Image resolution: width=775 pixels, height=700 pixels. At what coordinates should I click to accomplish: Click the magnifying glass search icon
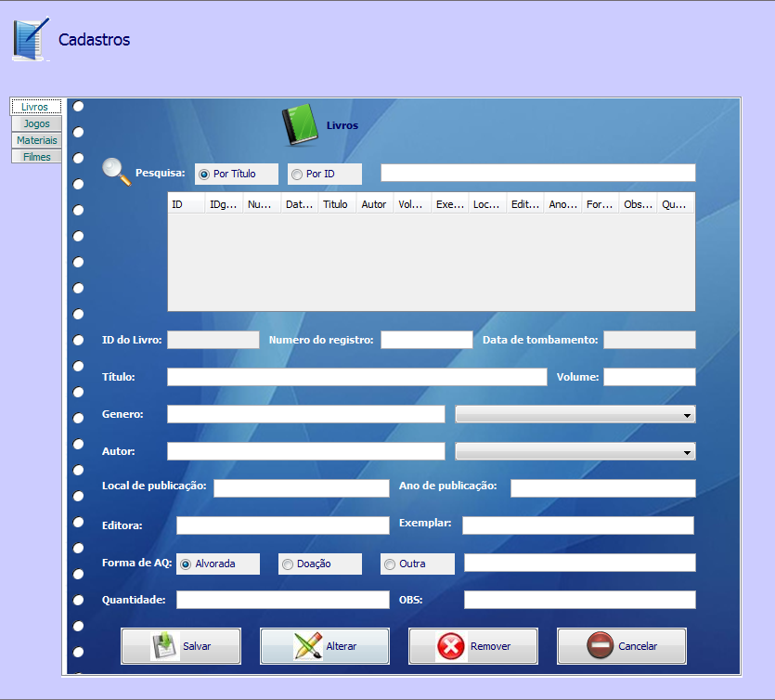tap(116, 172)
